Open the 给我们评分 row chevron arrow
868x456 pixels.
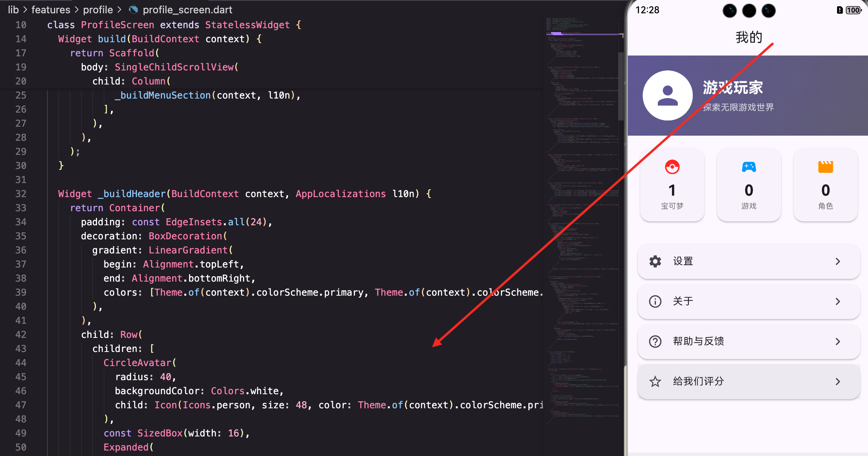pos(837,381)
